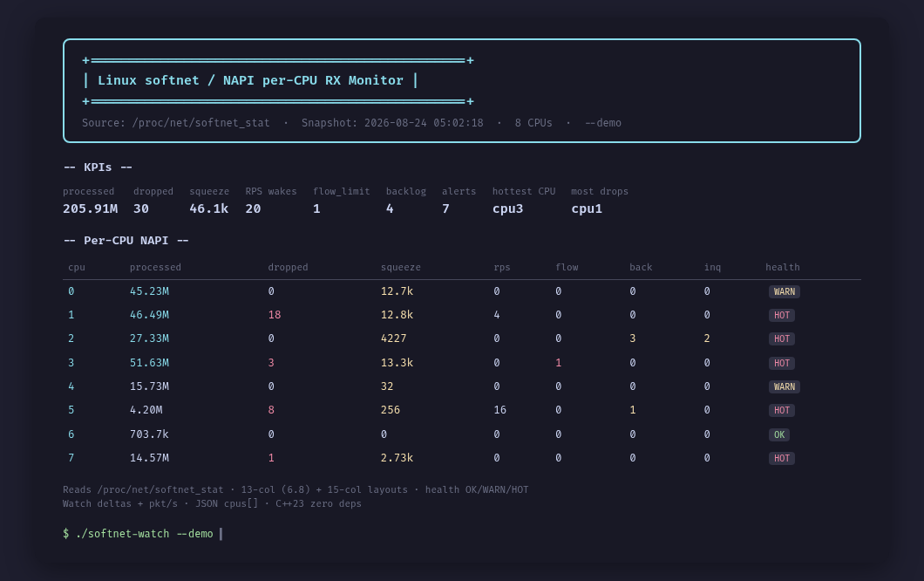The width and height of the screenshot is (924, 581).
Task: Click the dropped KPI value 30
Action: 141,208
